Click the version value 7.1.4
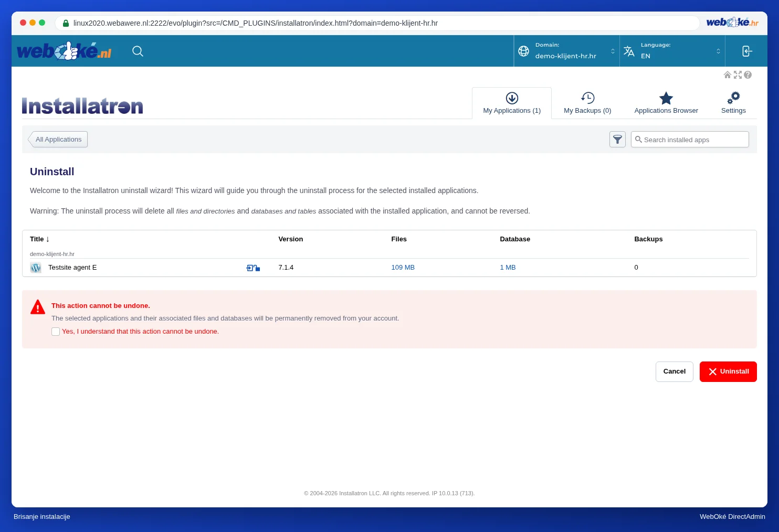The height and width of the screenshot is (532, 779). [x=286, y=268]
